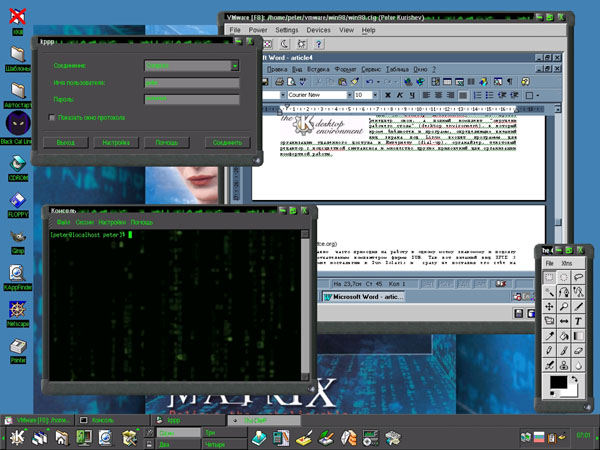Open the Xtns menu in GIMP toolbox
The image size is (600, 450).
point(566,263)
